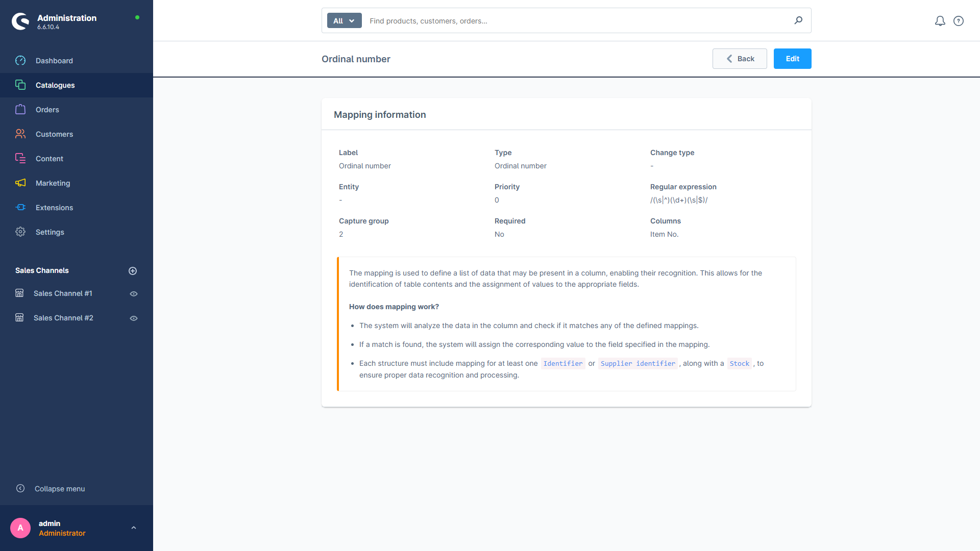Click the Sales Channel #1 storefront icon
980x551 pixels.
pos(19,293)
